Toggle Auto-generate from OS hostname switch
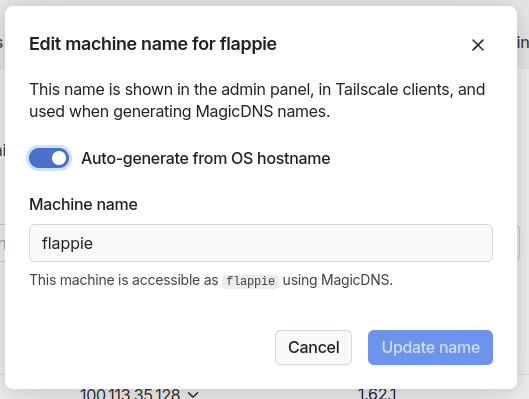 point(49,158)
